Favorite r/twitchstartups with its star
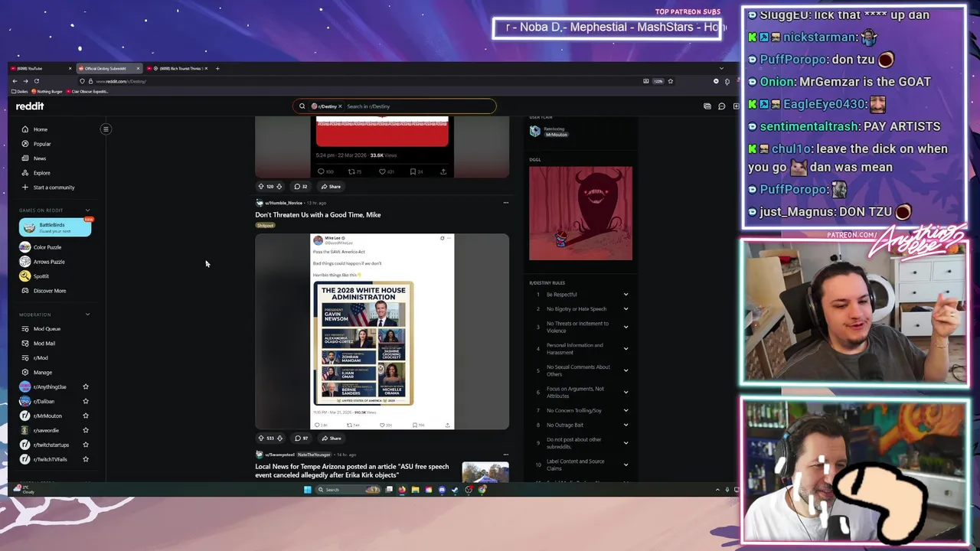This screenshot has height=551, width=980. pyautogui.click(x=86, y=445)
